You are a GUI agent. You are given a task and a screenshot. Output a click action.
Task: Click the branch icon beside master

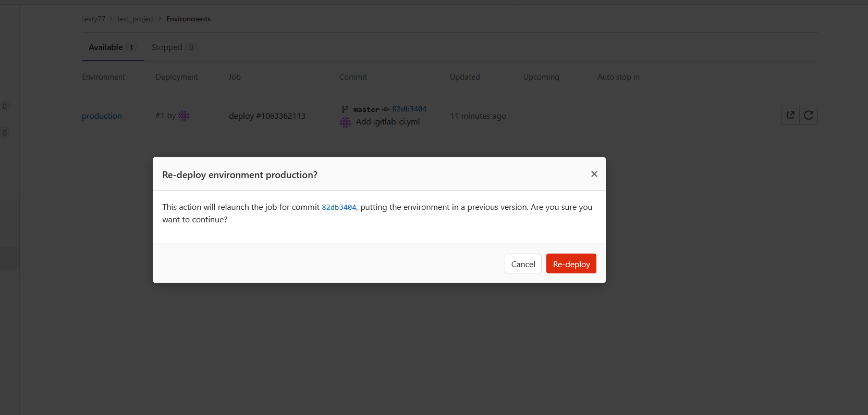[345, 109]
